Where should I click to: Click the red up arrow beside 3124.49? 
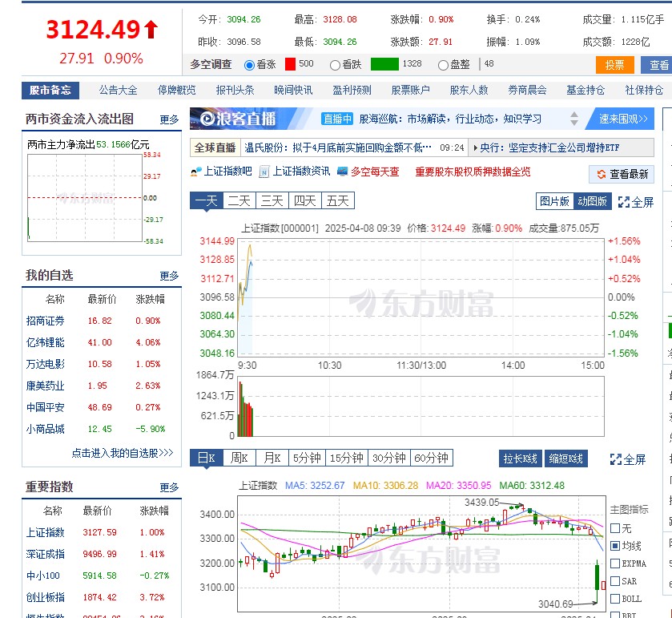point(151,30)
